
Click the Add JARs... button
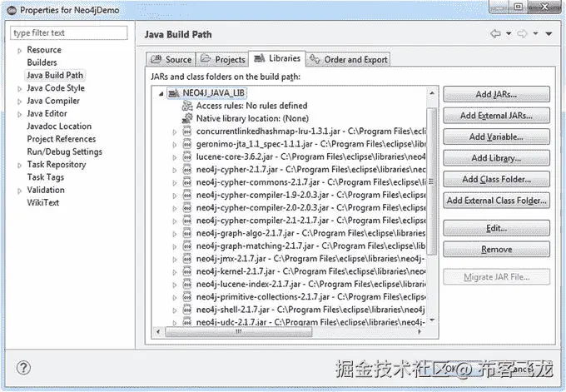(x=496, y=94)
